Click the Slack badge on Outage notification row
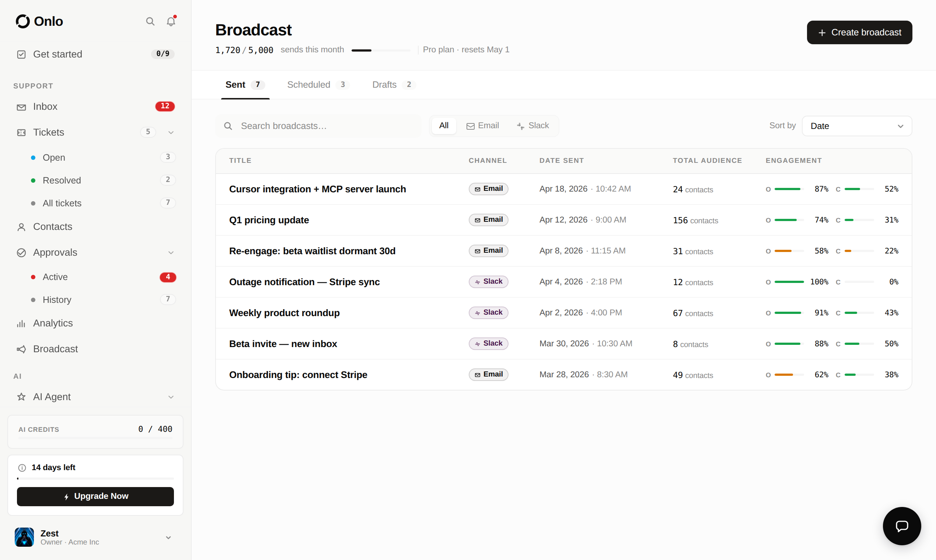The height and width of the screenshot is (560, 936). pyautogui.click(x=488, y=281)
